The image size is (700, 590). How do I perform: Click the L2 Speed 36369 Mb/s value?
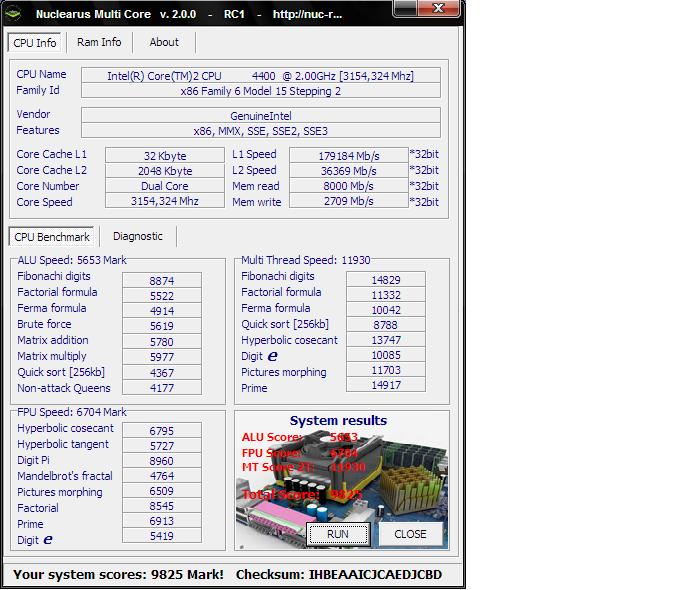tap(349, 171)
